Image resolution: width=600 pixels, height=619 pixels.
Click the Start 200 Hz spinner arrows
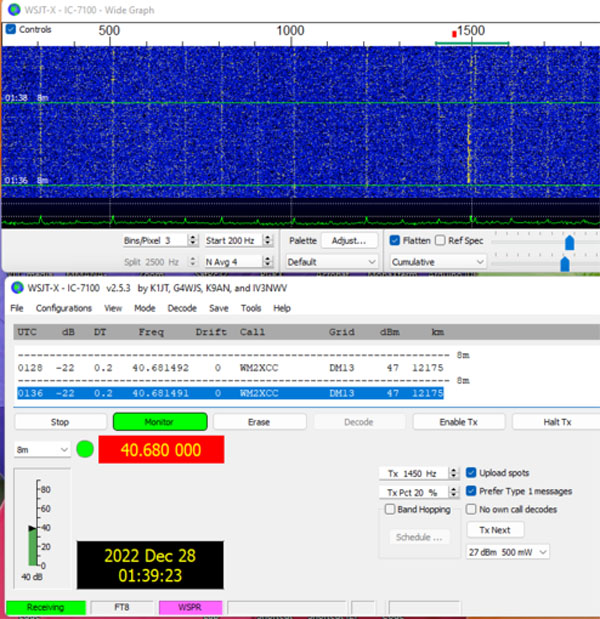[x=268, y=240]
